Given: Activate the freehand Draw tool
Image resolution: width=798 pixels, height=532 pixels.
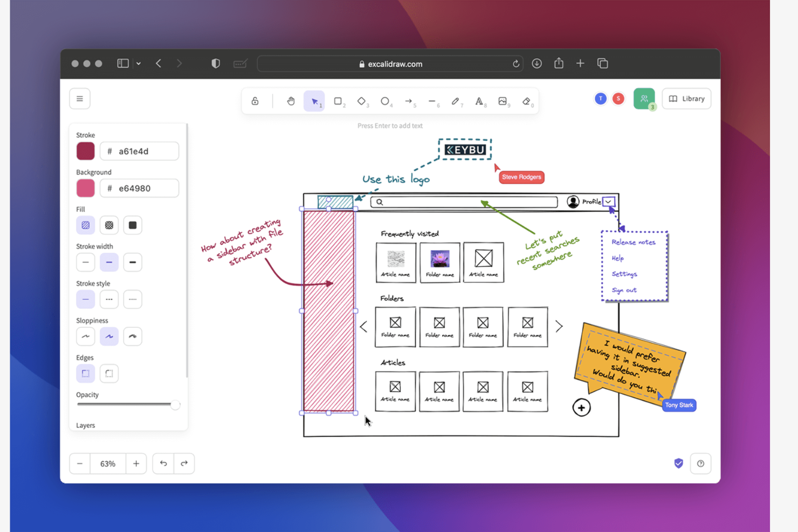Looking at the screenshot, I should 456,101.
